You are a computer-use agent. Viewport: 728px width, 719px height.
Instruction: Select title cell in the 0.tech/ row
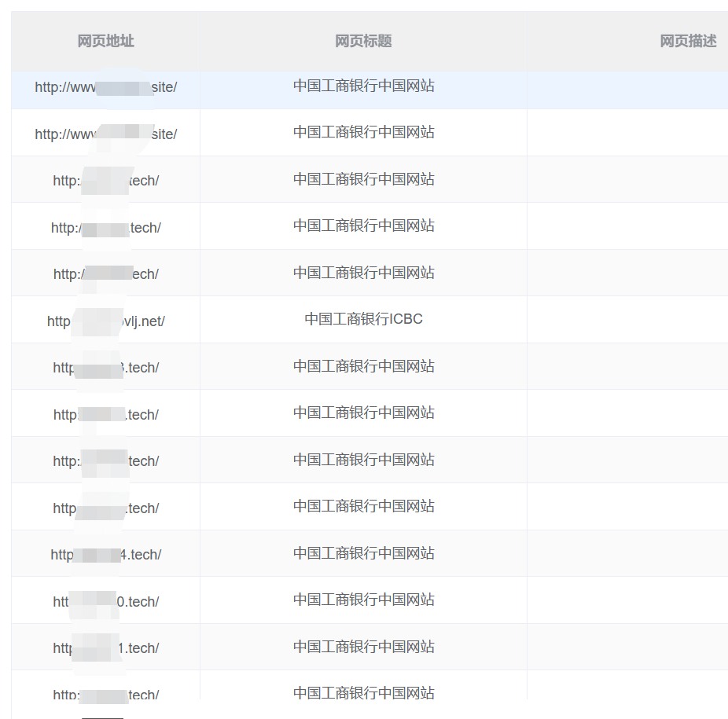pos(363,600)
